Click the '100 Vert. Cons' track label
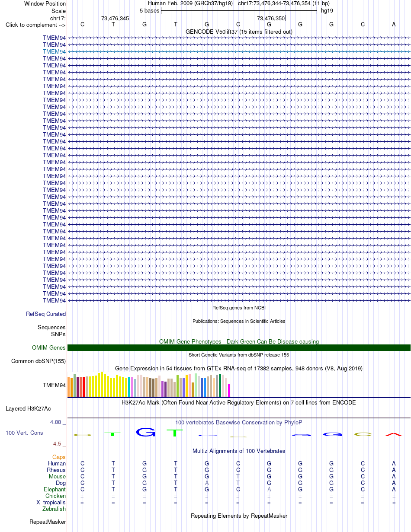 coord(24,433)
